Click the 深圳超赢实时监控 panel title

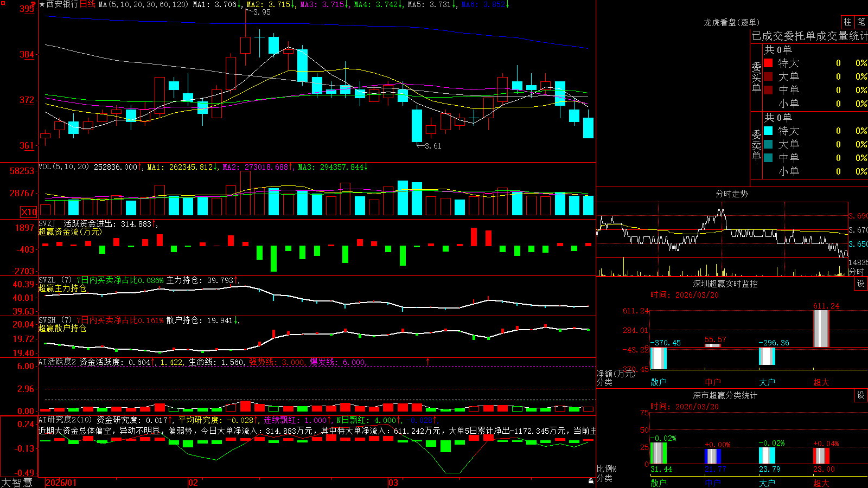[x=725, y=284]
